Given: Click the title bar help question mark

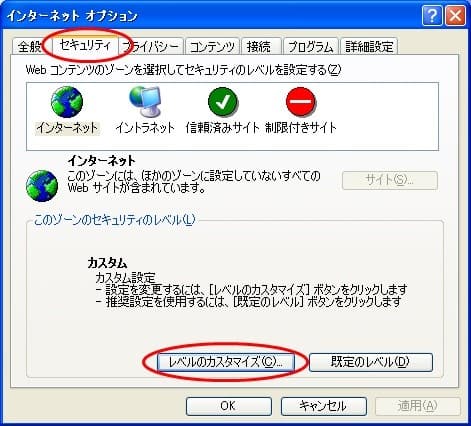Looking at the screenshot, I should [432, 15].
